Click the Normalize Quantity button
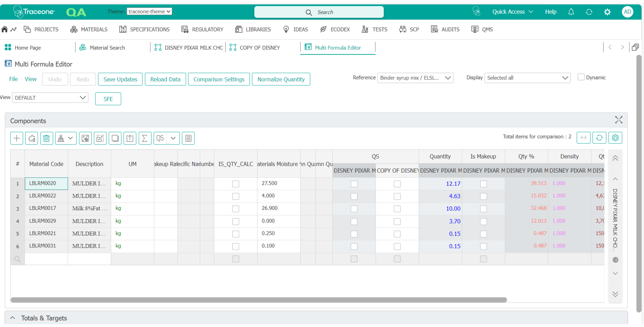 pos(281,79)
